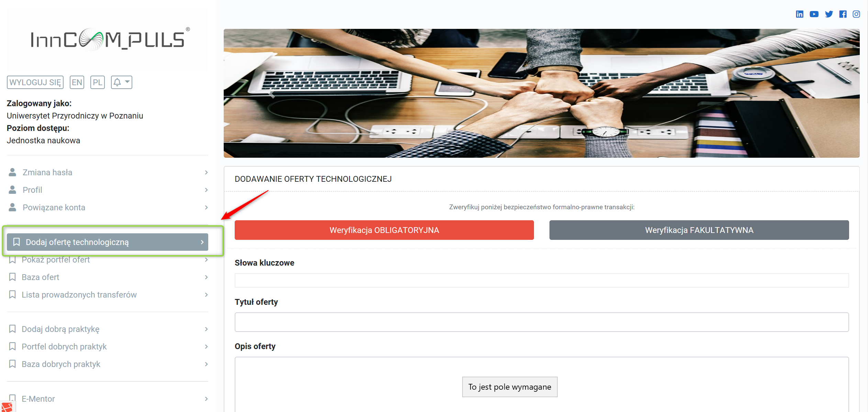This screenshot has width=868, height=412.
Task: Open the LinkedIn social icon
Action: point(800,14)
